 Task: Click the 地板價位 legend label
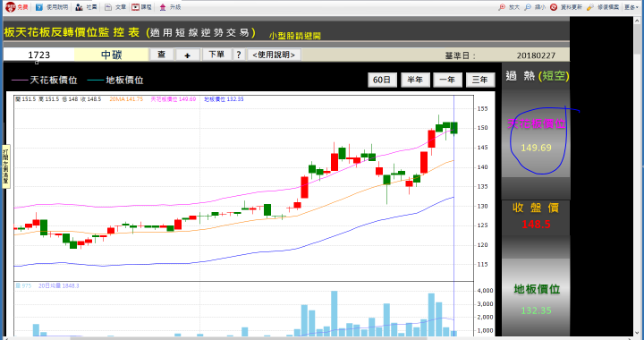(x=124, y=80)
